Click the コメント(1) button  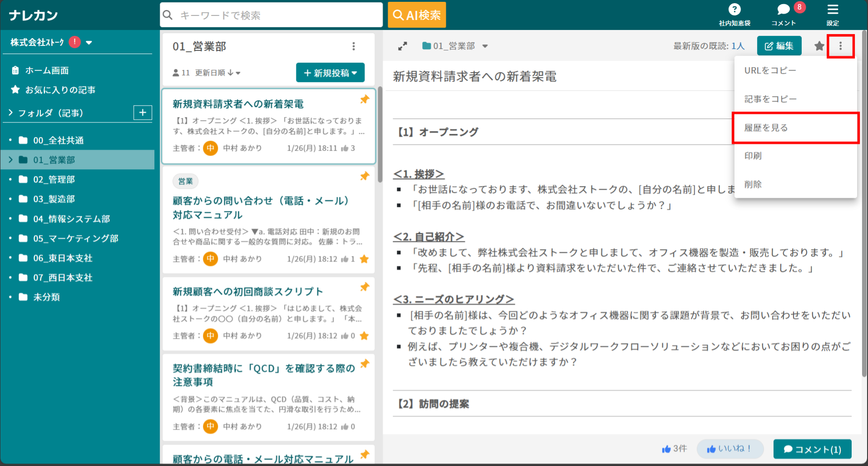(812, 449)
